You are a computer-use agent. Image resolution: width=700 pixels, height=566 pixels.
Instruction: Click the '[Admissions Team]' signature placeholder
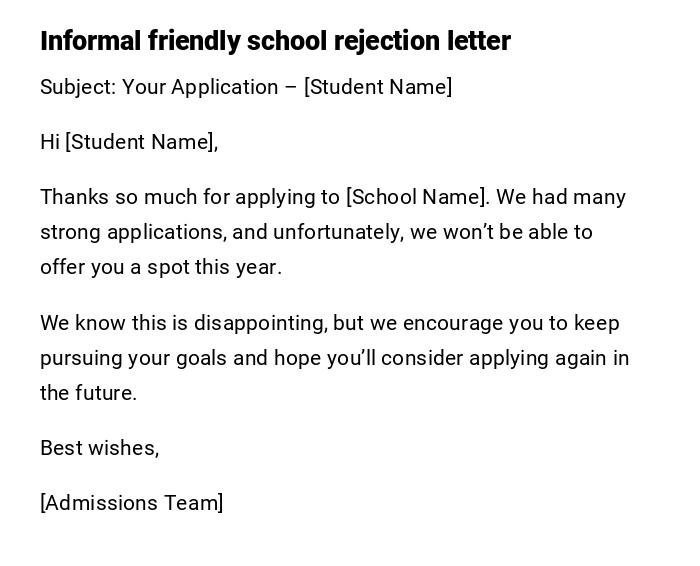click(x=132, y=503)
